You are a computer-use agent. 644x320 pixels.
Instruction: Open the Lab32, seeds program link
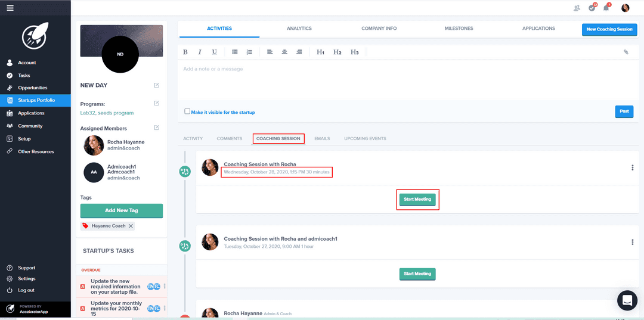pos(107,113)
